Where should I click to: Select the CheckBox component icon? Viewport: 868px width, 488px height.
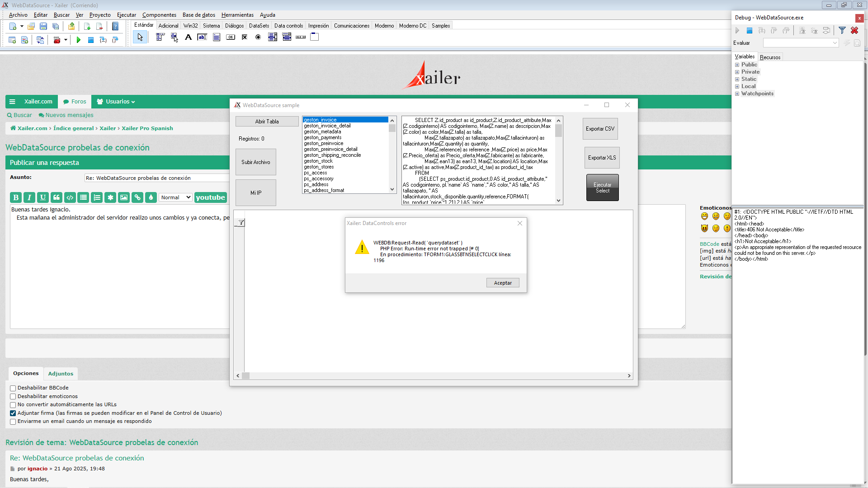245,37
